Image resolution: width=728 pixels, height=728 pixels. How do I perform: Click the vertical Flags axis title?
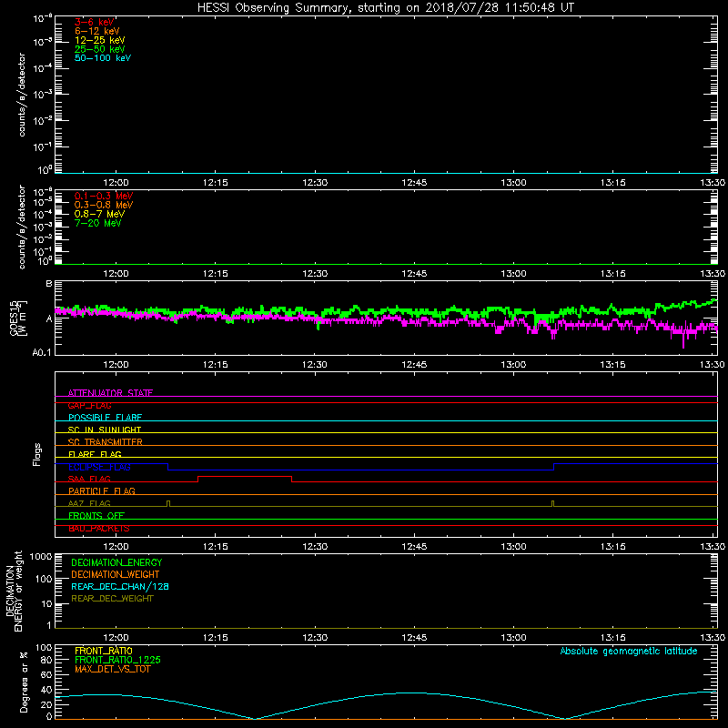[x=37, y=454]
